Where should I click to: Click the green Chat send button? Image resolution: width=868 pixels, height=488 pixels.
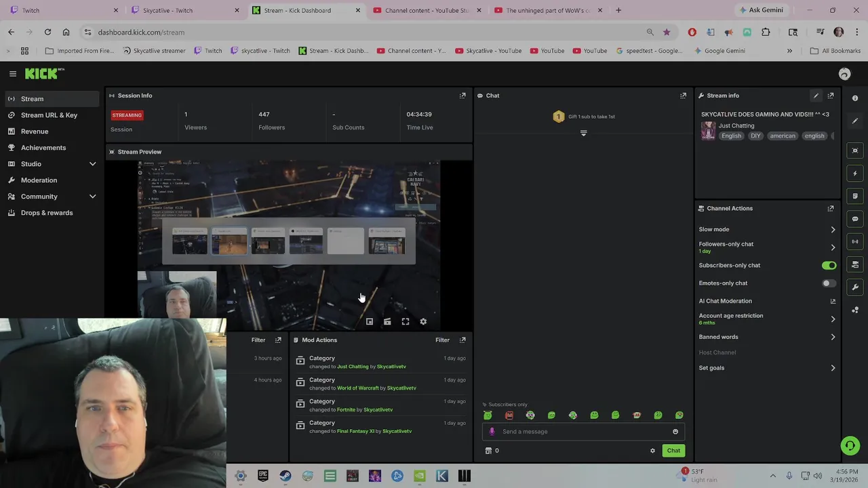(x=673, y=451)
